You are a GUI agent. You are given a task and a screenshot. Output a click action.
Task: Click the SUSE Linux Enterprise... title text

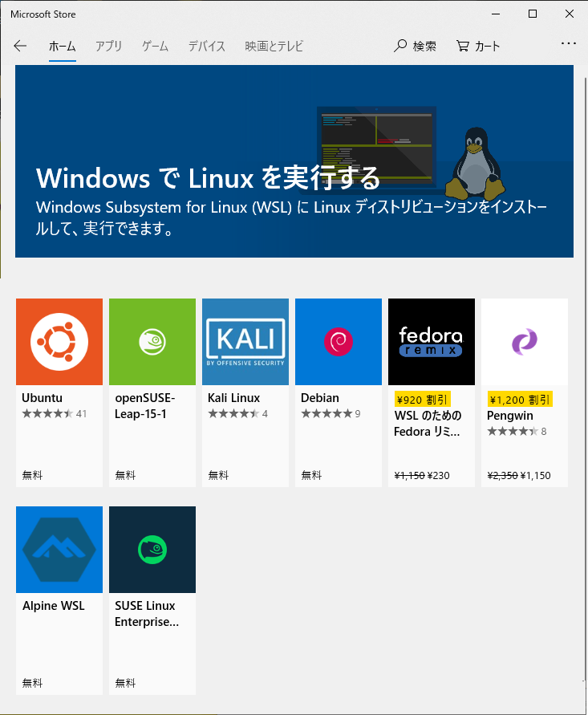(x=147, y=614)
